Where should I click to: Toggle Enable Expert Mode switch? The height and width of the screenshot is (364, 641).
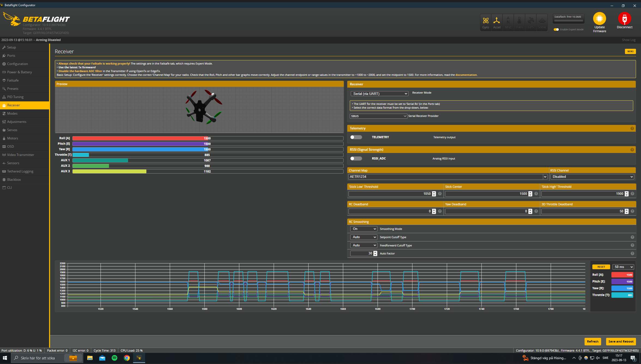[556, 29]
